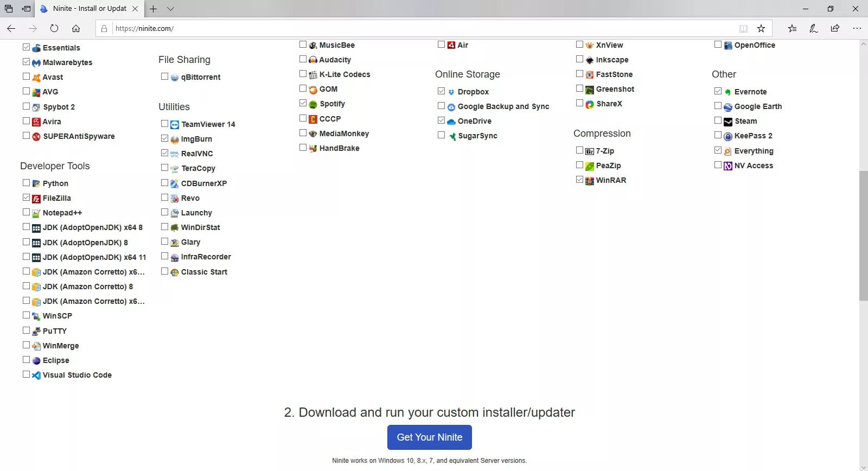Click the WinRAR app icon
Screen dimensions: 868x471
click(590, 181)
